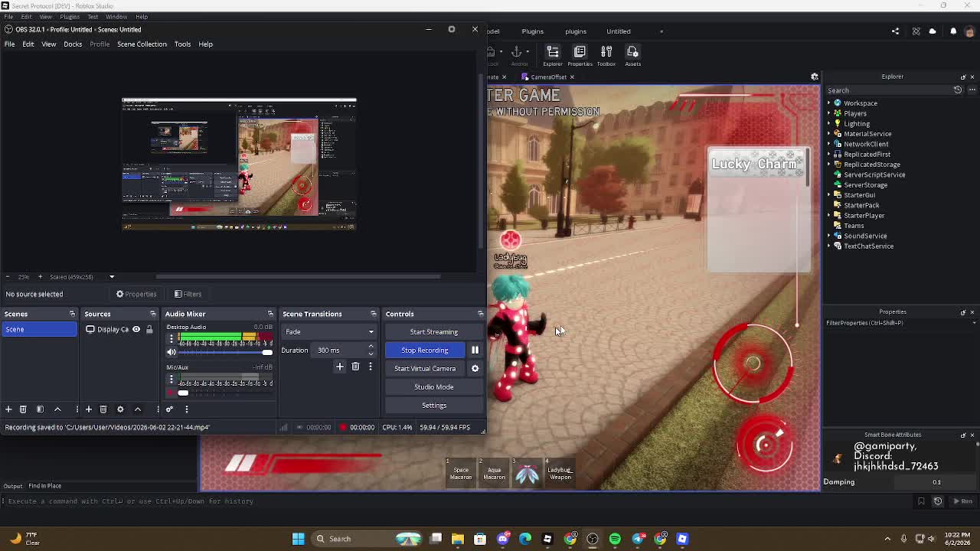980x551 pixels.
Task: Expand ReplicatedStorage in Explorer
Action: point(828,165)
